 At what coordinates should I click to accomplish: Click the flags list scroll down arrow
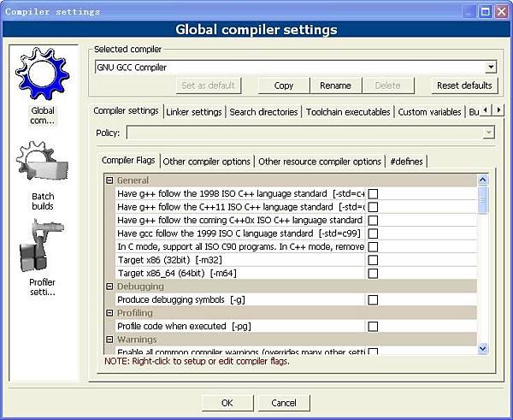point(482,348)
